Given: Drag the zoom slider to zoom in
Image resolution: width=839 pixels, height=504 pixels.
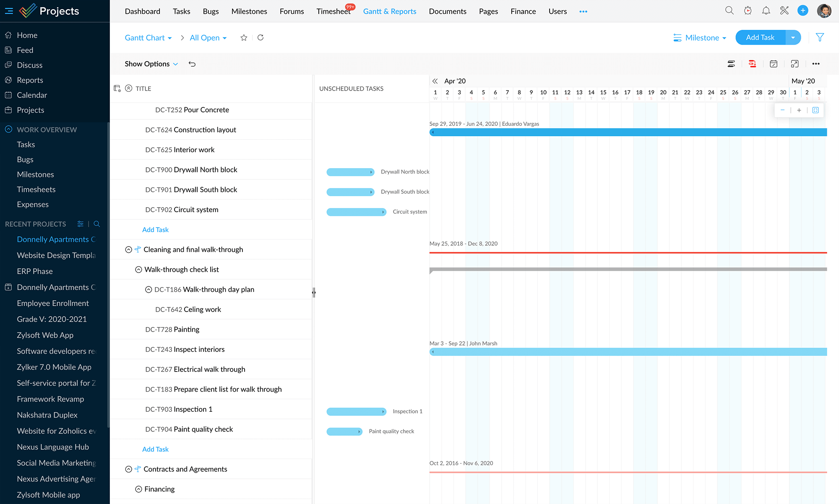Looking at the screenshot, I should [x=799, y=110].
